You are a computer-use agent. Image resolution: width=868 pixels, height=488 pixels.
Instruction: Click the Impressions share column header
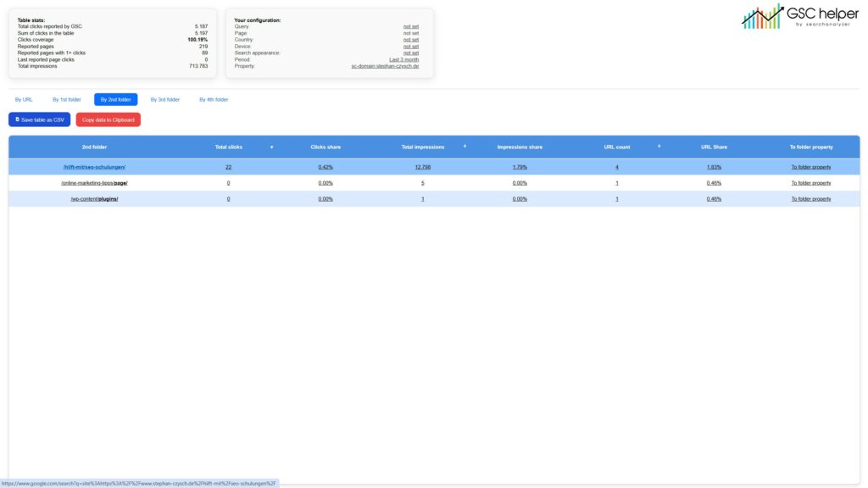(x=520, y=147)
